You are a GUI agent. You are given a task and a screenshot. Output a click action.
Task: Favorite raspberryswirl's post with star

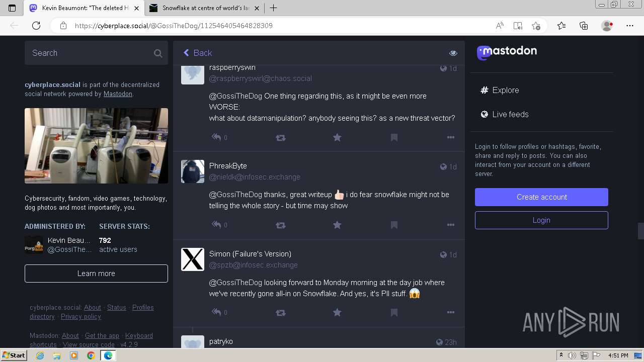pyautogui.click(x=337, y=137)
